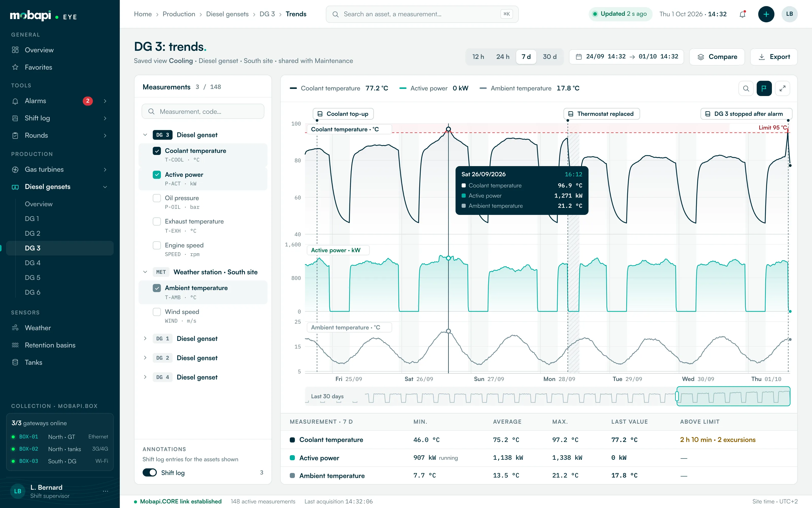Click the asset search field
The height and width of the screenshot is (508, 812).
click(x=422, y=14)
